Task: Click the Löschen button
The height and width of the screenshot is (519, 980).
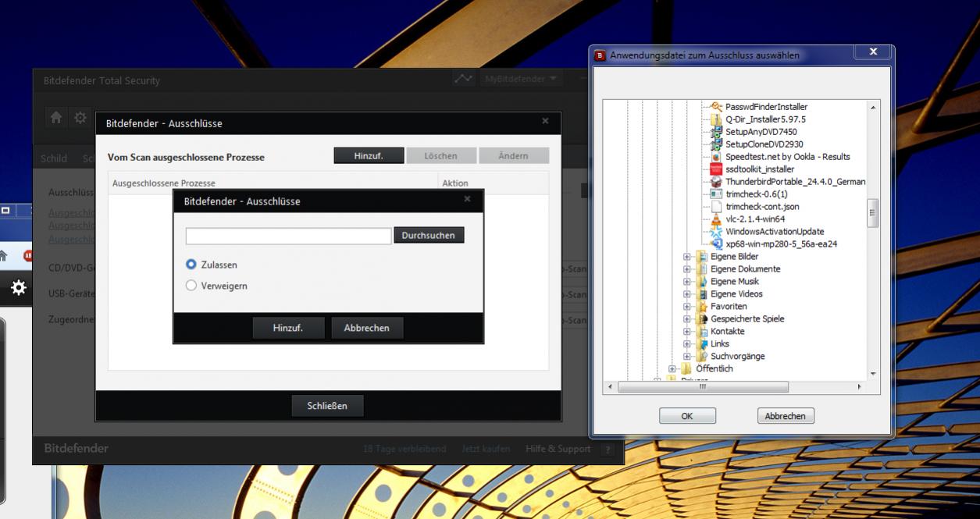Action: tap(441, 156)
